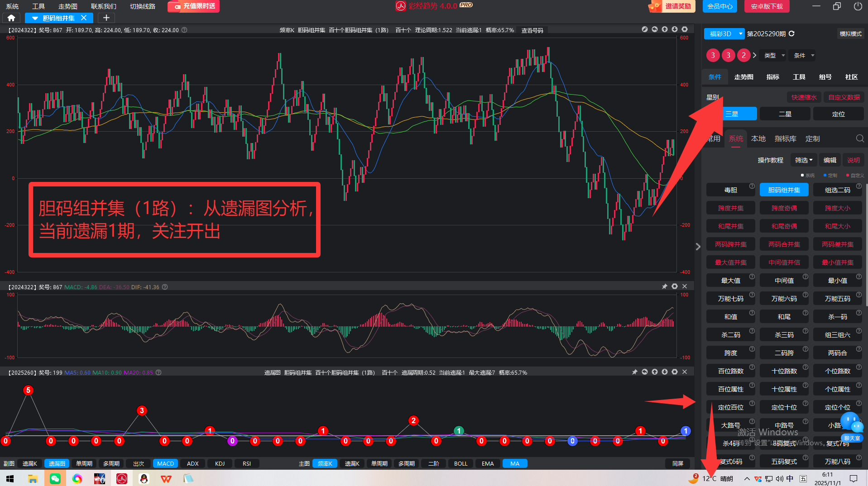This screenshot has height=486, width=868.
Task: Pin the MACD sub-chart panel
Action: (x=664, y=286)
